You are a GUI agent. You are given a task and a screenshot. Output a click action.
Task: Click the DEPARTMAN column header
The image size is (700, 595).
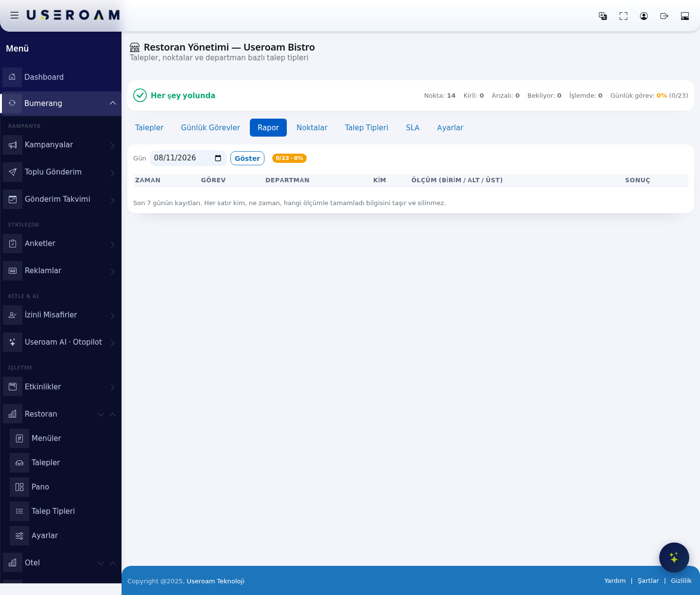point(287,180)
